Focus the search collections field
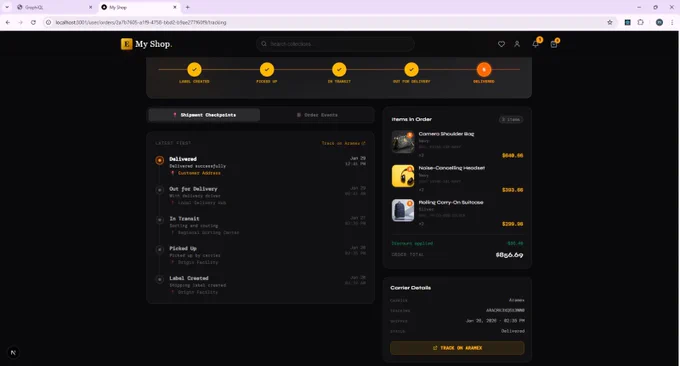The height and width of the screenshot is (366, 680). 335,44
